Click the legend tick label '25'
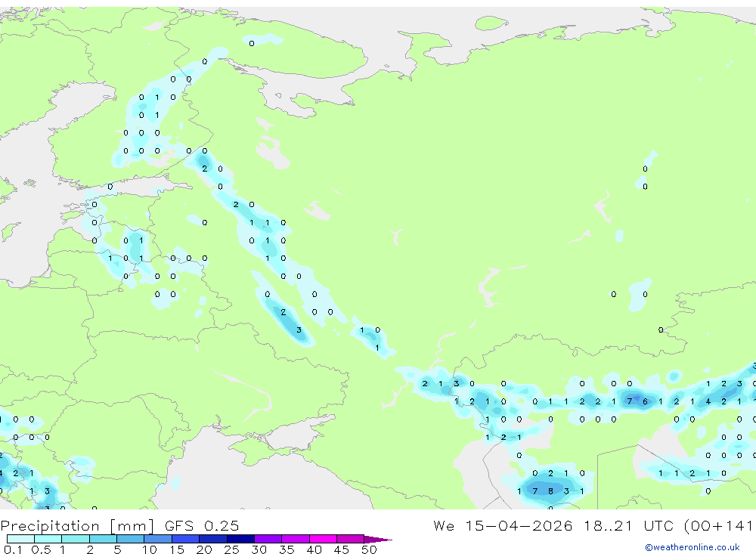Screen dimensions: 756x554 pos(231,549)
